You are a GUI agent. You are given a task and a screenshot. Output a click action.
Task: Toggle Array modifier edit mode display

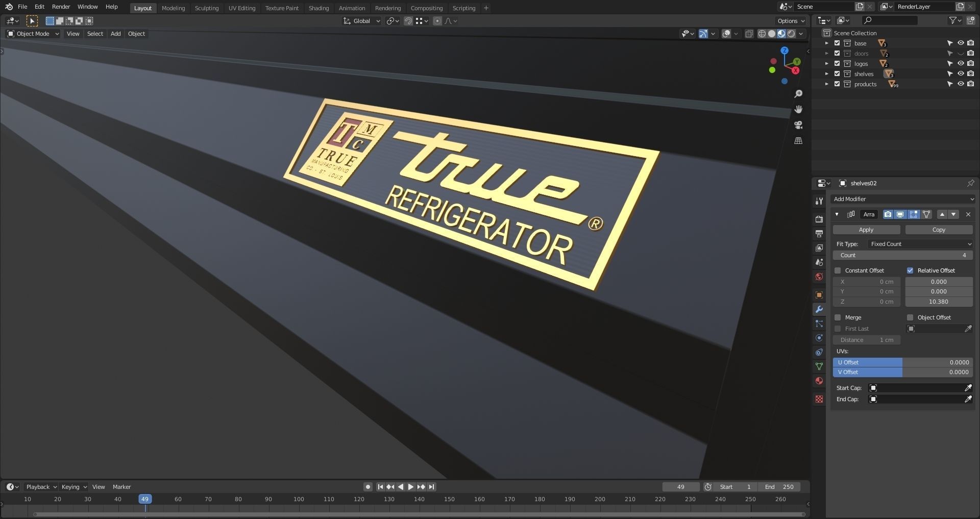coord(914,214)
